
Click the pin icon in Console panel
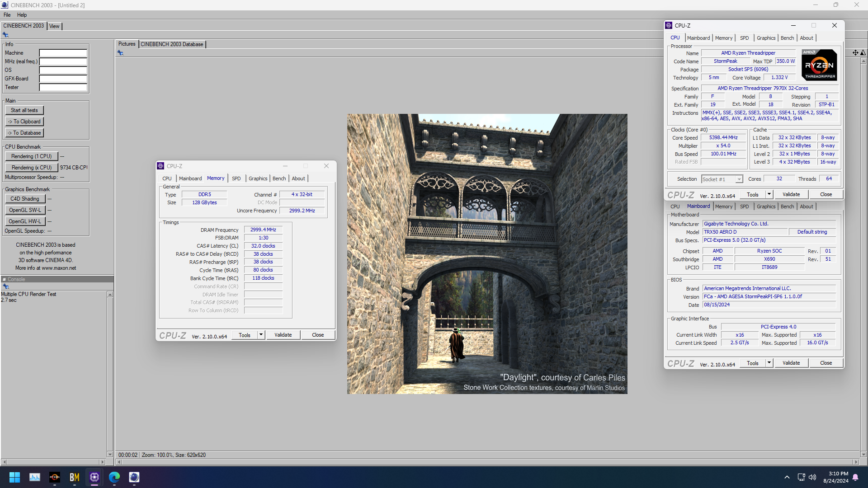(x=6, y=286)
